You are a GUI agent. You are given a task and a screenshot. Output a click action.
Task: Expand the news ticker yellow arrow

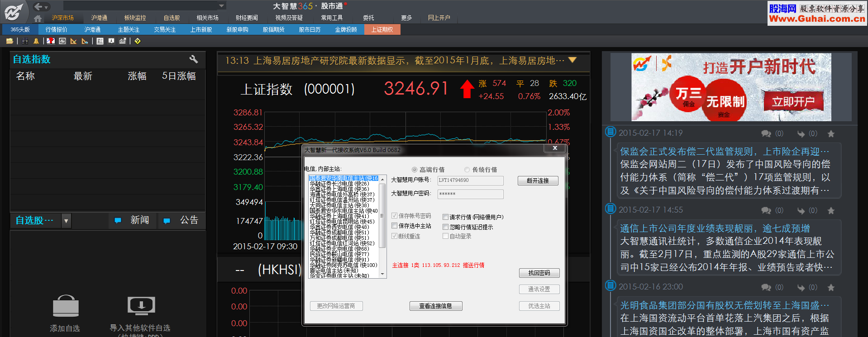[x=572, y=60]
